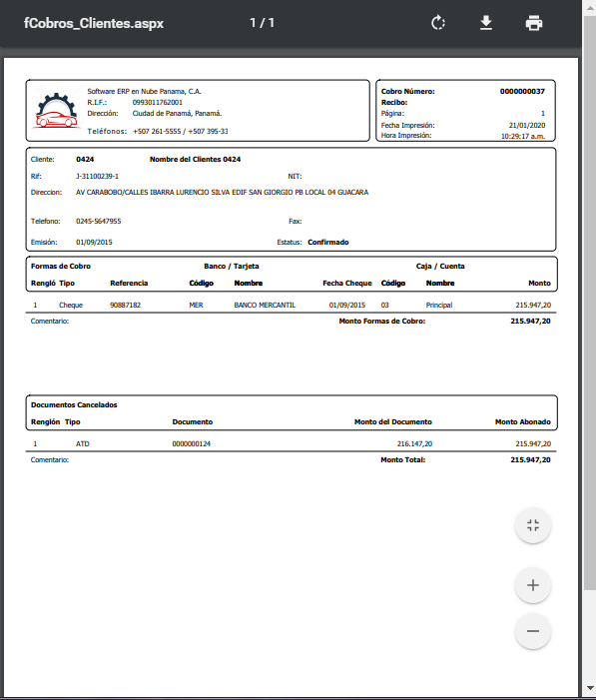Image resolution: width=596 pixels, height=700 pixels.
Task: Click the company car gear logo
Action: pyautogui.click(x=56, y=111)
